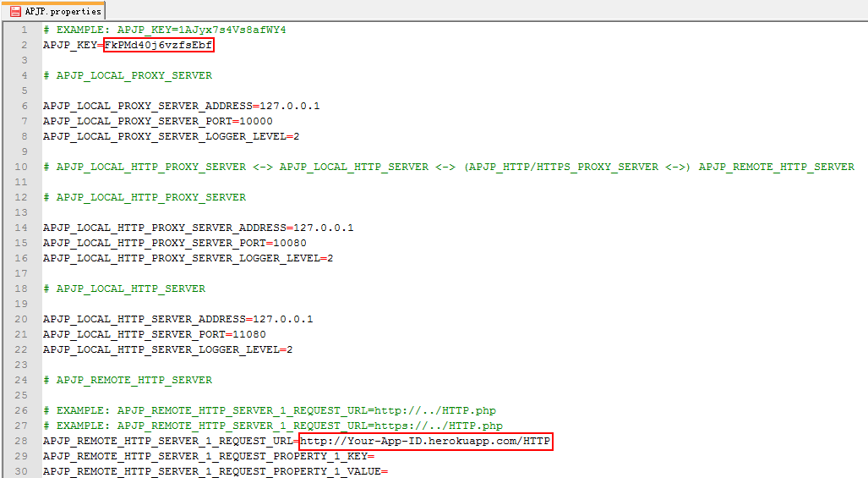Click the long comment on line 10

(x=449, y=167)
